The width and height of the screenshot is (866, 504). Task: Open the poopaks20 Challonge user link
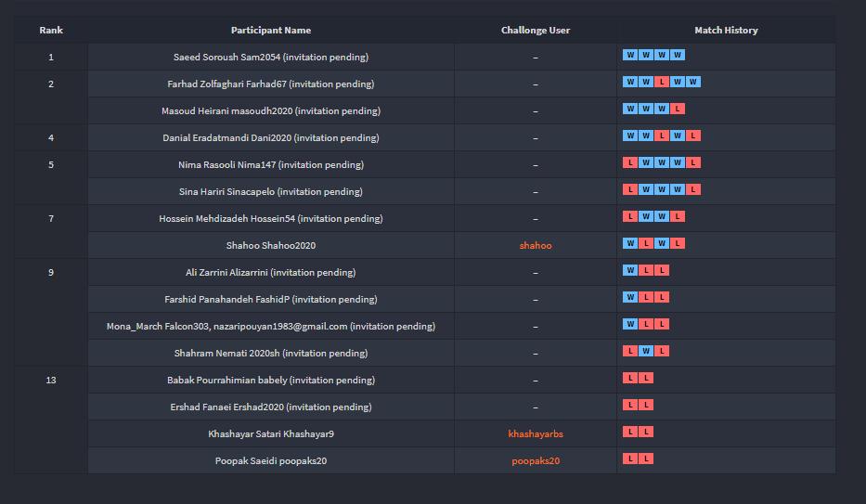(x=536, y=461)
